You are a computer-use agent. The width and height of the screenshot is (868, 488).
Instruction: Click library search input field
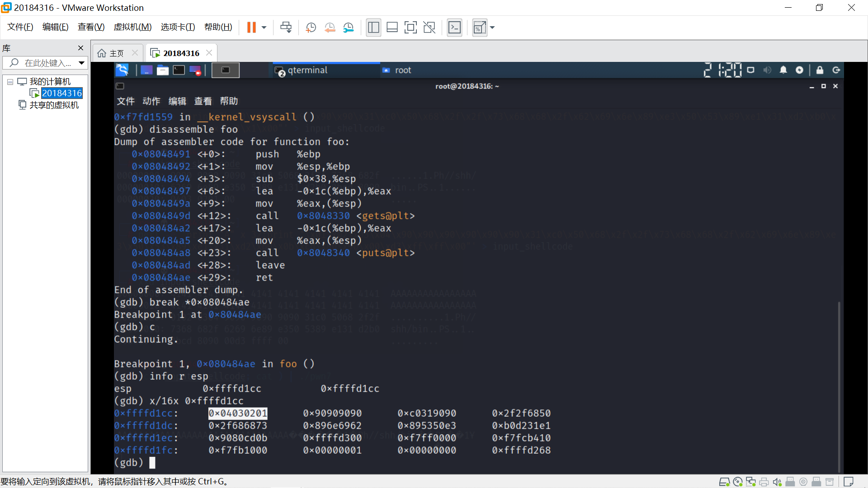pyautogui.click(x=47, y=63)
